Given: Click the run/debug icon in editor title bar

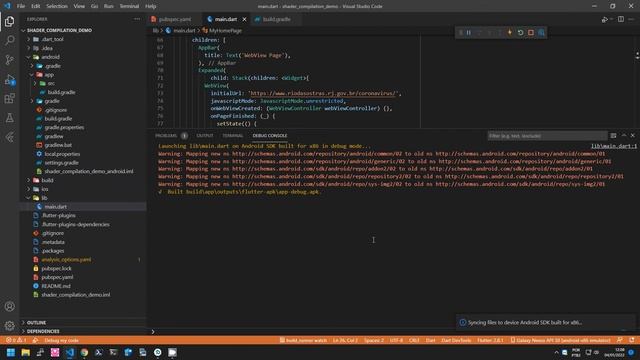Looking at the screenshot, I should point(604,19).
